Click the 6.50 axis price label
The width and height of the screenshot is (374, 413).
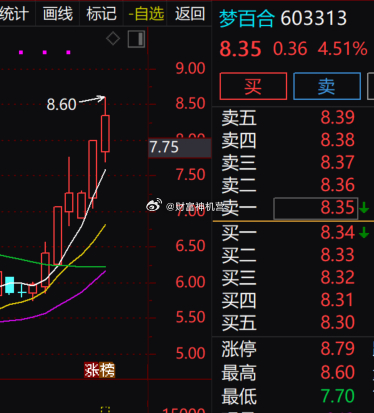(x=190, y=246)
